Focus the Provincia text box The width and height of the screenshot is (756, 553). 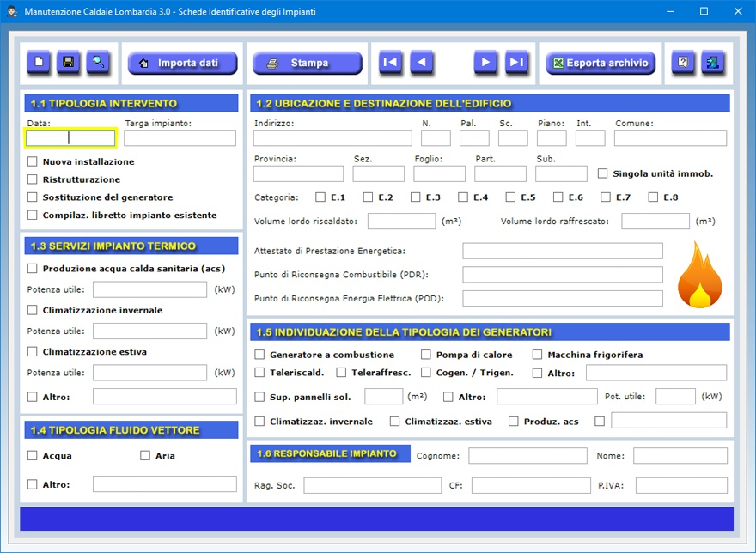coord(298,173)
